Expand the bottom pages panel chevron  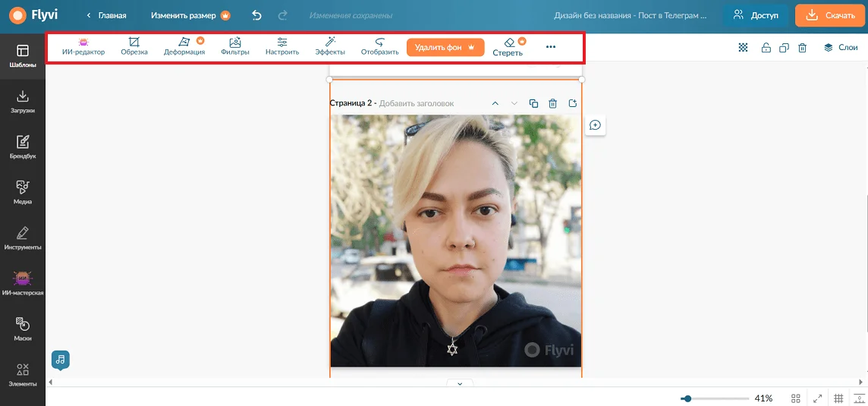tap(460, 384)
